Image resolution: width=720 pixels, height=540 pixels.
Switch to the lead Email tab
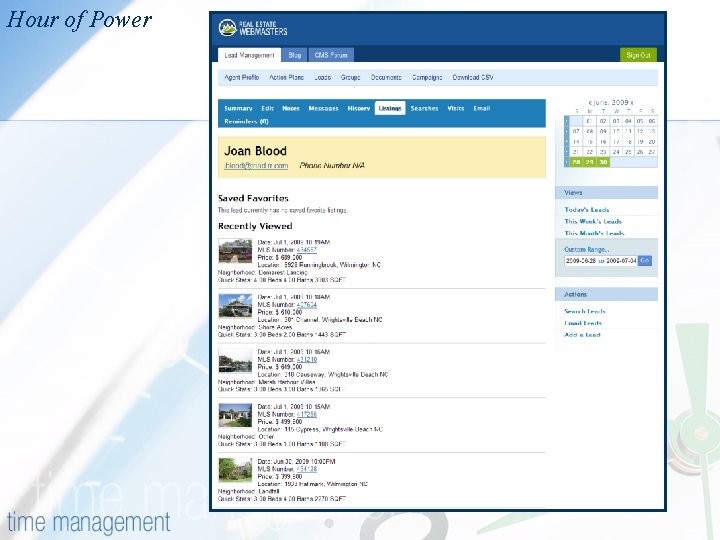click(482, 108)
